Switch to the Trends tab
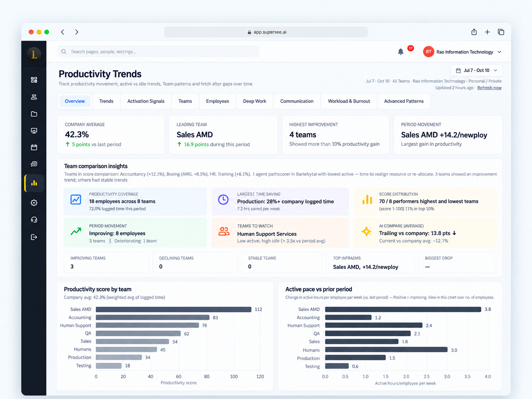The height and width of the screenshot is (399, 532). coord(106,101)
